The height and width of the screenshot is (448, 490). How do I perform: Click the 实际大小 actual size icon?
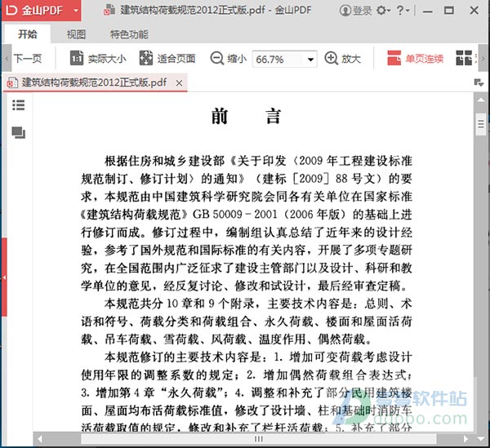[77, 58]
